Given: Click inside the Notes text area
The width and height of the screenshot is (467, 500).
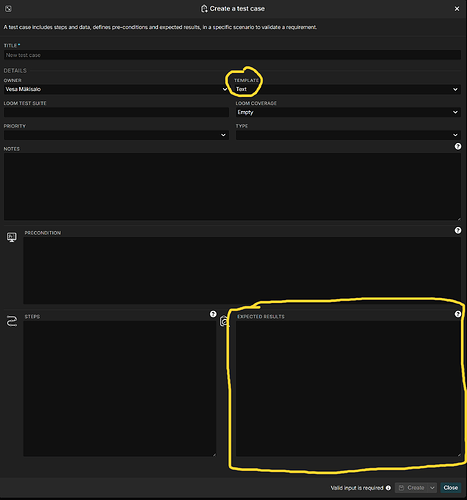Looking at the screenshot, I should 232,187.
